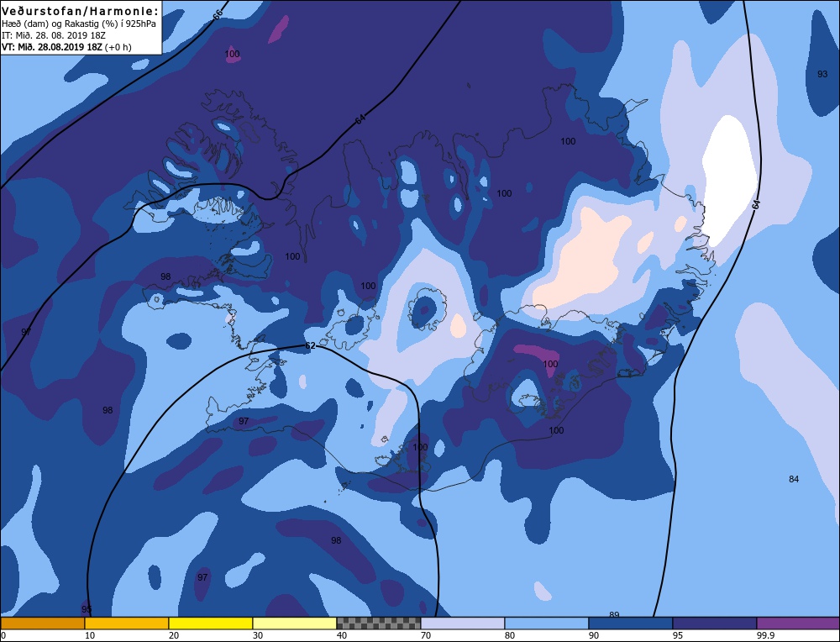840x642 pixels.
Task: Click the 100 value in the purple patch up north
Action: (x=232, y=54)
